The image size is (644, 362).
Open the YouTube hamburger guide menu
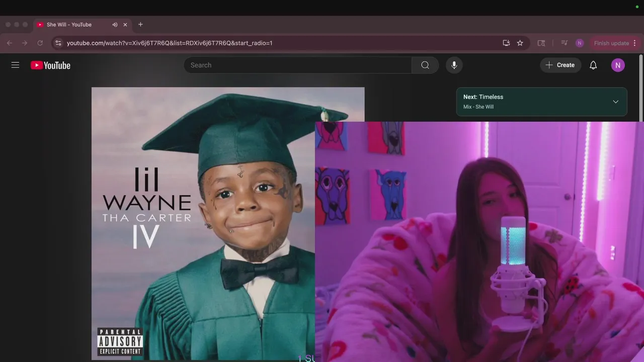(x=16, y=65)
